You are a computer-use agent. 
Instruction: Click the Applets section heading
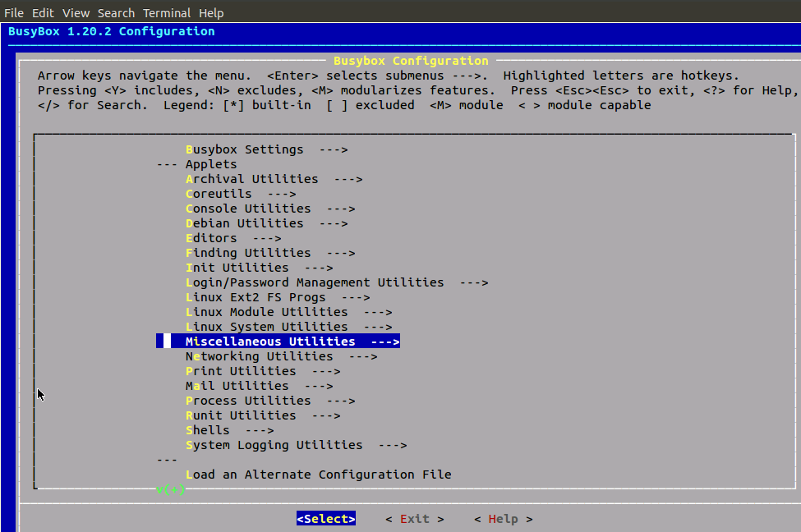pos(211,164)
